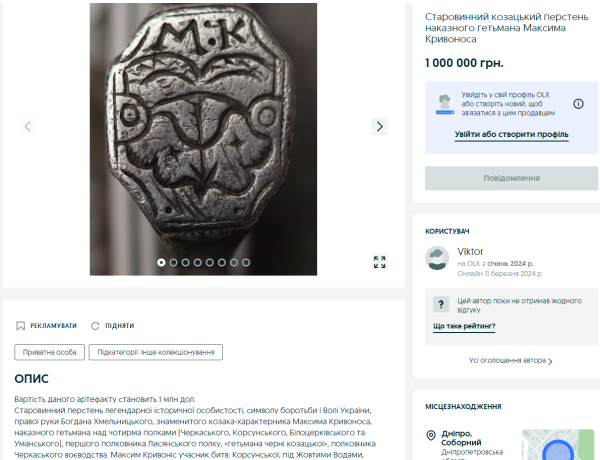Show the next photo in gallery
Viewport: 600px width, 460px height.
380,126
